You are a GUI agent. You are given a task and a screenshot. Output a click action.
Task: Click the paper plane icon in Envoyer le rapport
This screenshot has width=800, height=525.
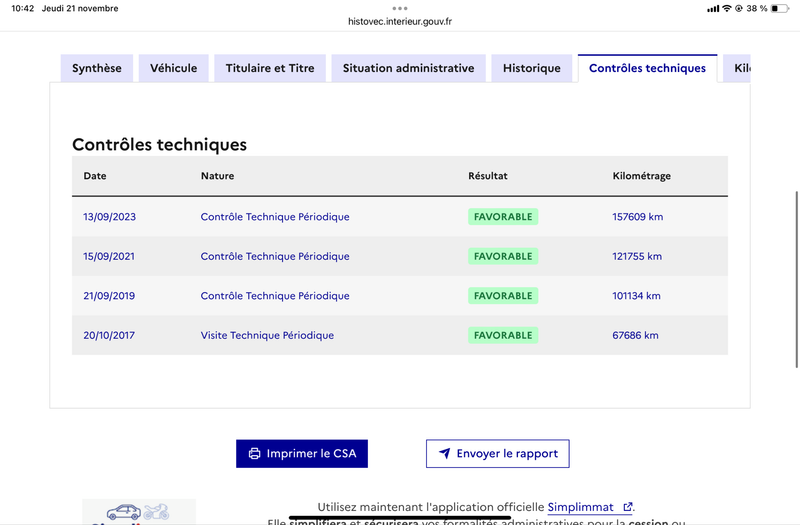click(445, 453)
